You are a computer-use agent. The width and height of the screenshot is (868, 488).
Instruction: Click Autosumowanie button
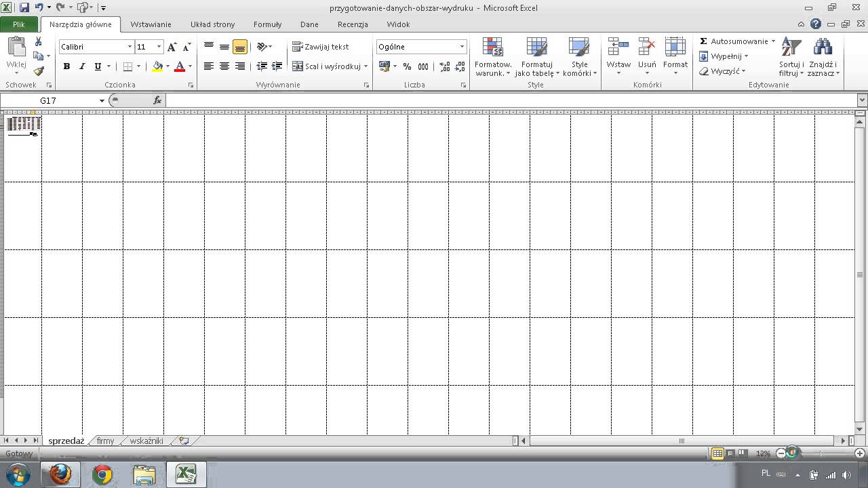click(737, 41)
